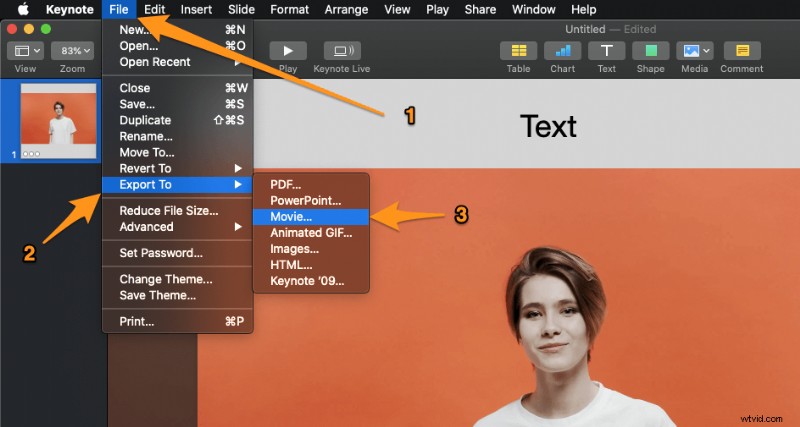Expand the Advanced submenu
The image size is (800, 427).
pos(178,227)
